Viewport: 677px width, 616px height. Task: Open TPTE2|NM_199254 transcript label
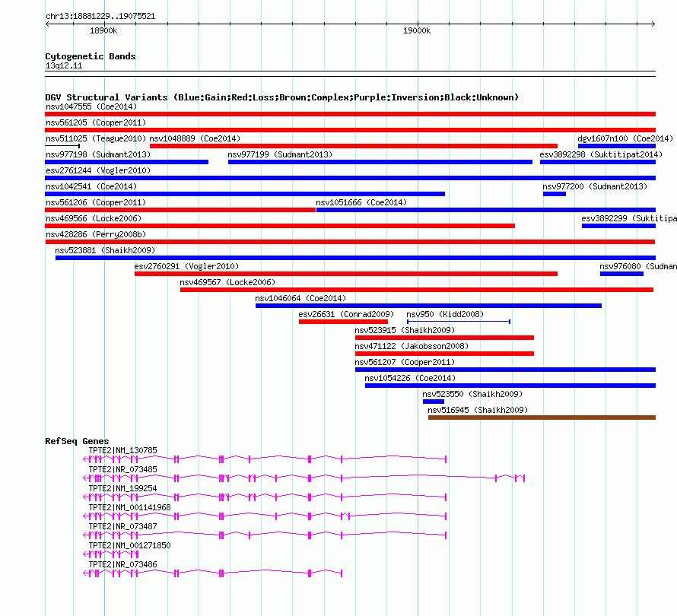coord(122,489)
